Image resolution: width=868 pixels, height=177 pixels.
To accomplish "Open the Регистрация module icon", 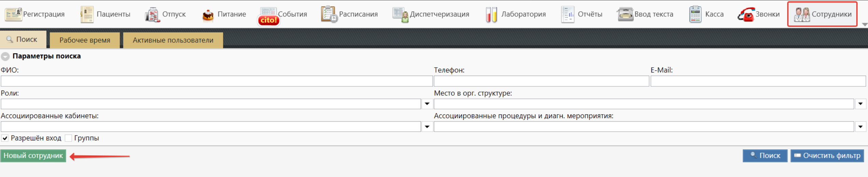I will click(13, 14).
